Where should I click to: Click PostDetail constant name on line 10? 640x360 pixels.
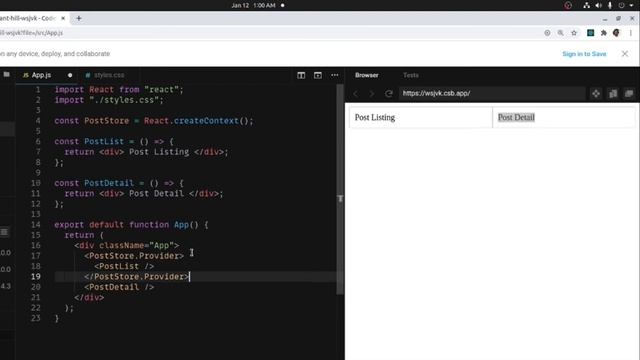[109, 183]
